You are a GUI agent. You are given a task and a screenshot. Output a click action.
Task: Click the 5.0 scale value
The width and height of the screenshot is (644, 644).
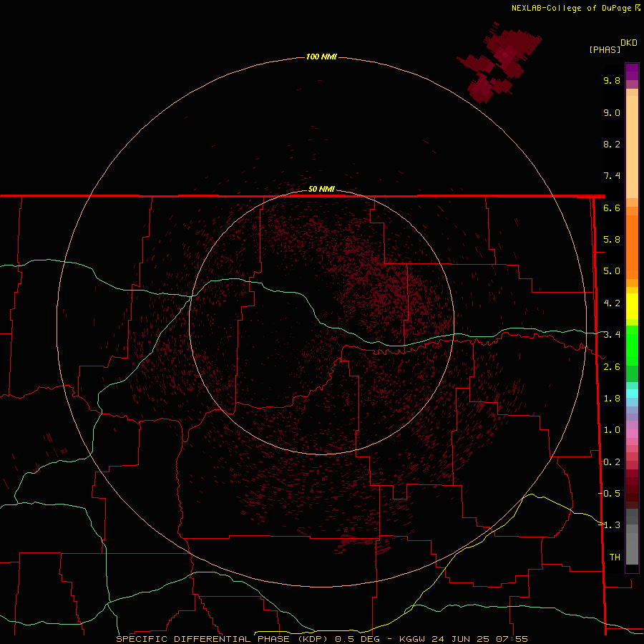tap(612, 271)
